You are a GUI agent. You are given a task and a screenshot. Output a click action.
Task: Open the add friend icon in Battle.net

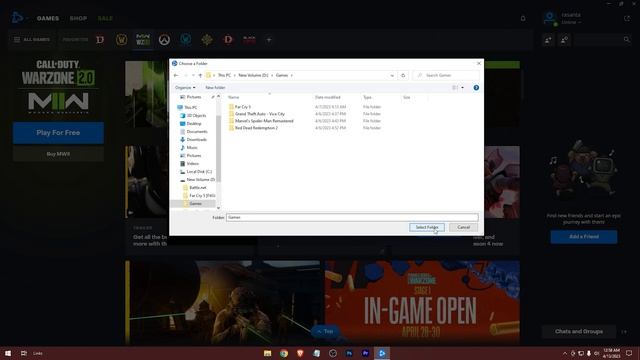(548, 40)
